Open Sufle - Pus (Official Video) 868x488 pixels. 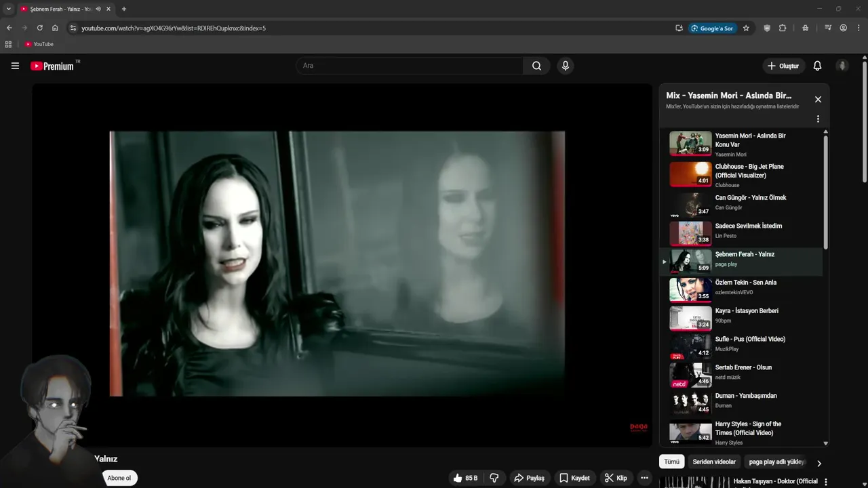pyautogui.click(x=741, y=346)
